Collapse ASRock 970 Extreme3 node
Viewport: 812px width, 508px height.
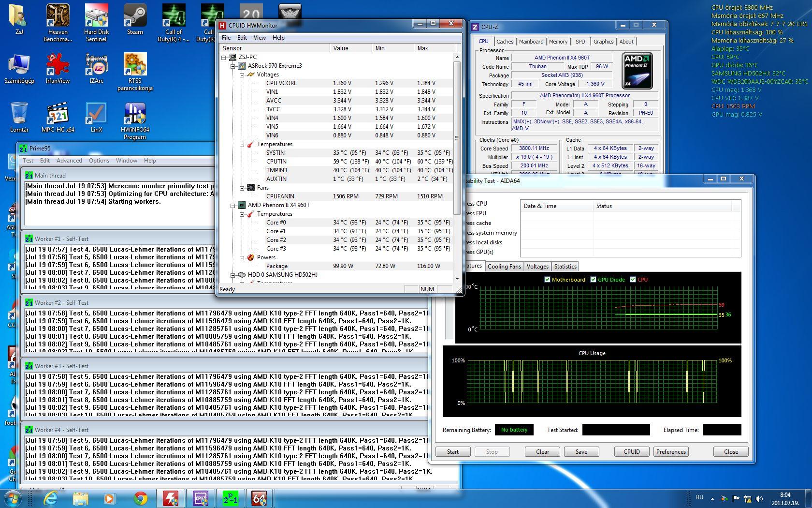[233, 66]
